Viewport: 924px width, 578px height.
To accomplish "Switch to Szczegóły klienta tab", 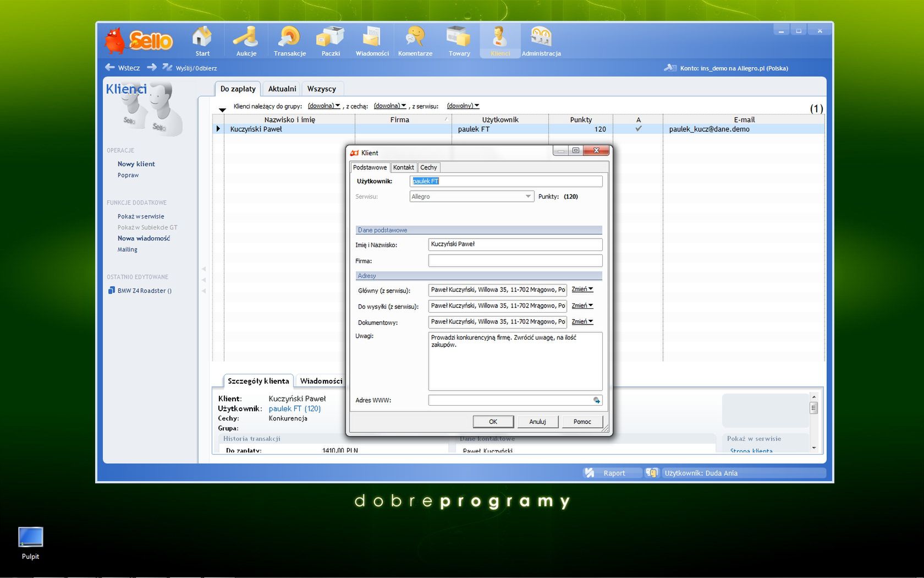I will pyautogui.click(x=258, y=381).
